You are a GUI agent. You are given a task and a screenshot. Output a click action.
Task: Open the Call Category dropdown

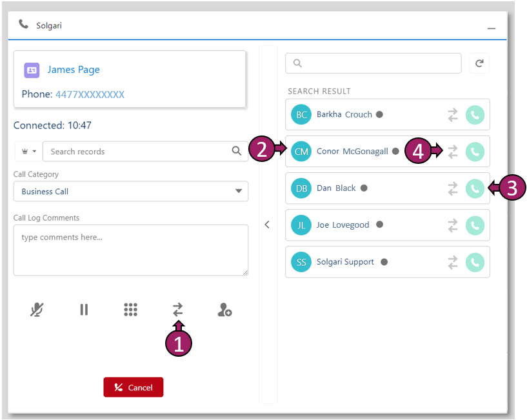(130, 192)
